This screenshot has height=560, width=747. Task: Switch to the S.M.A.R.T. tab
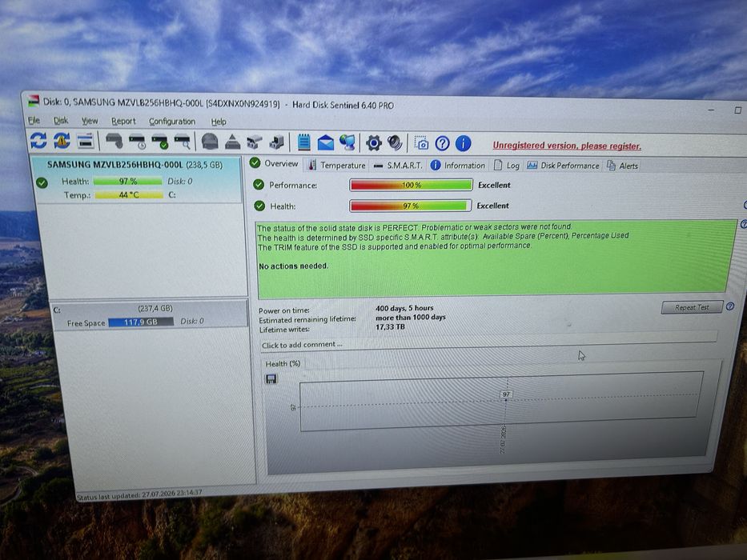coord(398,166)
